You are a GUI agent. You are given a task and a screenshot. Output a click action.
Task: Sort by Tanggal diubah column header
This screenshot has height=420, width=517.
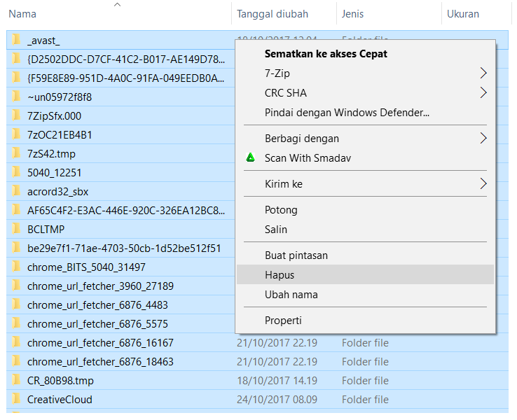click(272, 14)
